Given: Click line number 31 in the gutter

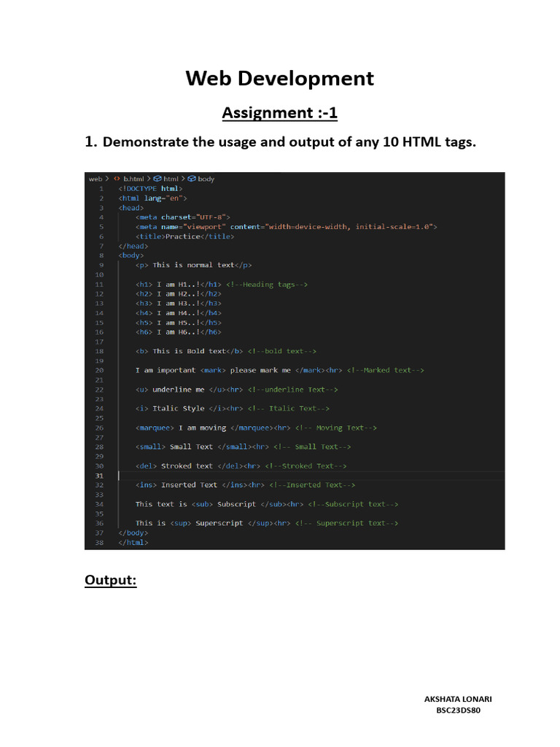Looking at the screenshot, I should click(99, 476).
